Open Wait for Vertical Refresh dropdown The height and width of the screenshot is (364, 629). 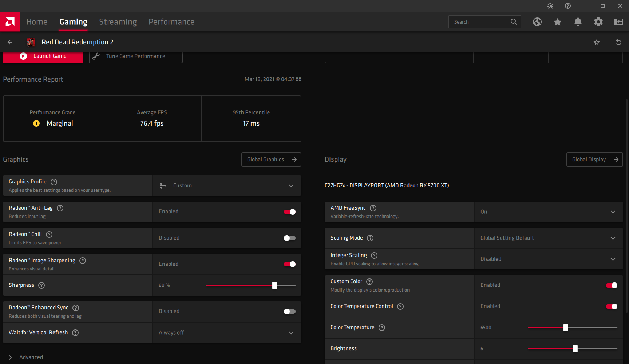click(x=227, y=333)
